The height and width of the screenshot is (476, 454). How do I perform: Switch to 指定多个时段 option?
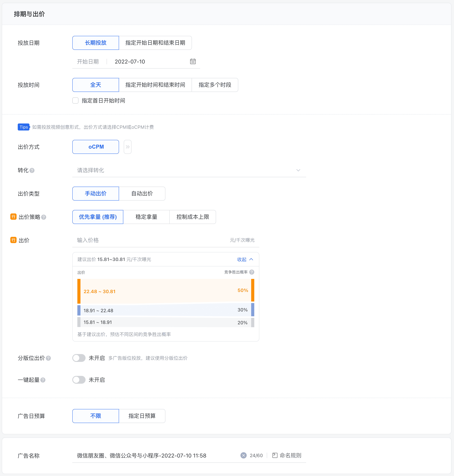point(215,85)
